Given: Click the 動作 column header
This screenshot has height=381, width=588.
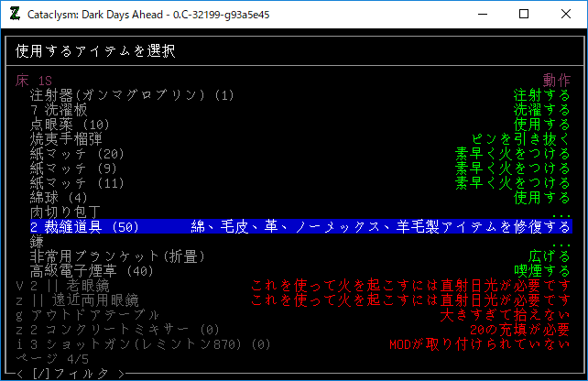Looking at the screenshot, I should point(556,80).
